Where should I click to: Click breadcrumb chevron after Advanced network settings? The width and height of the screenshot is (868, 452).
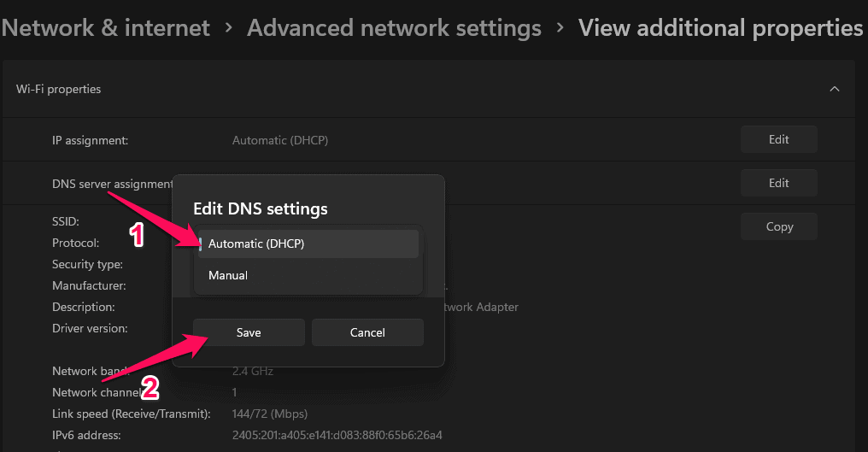560,28
